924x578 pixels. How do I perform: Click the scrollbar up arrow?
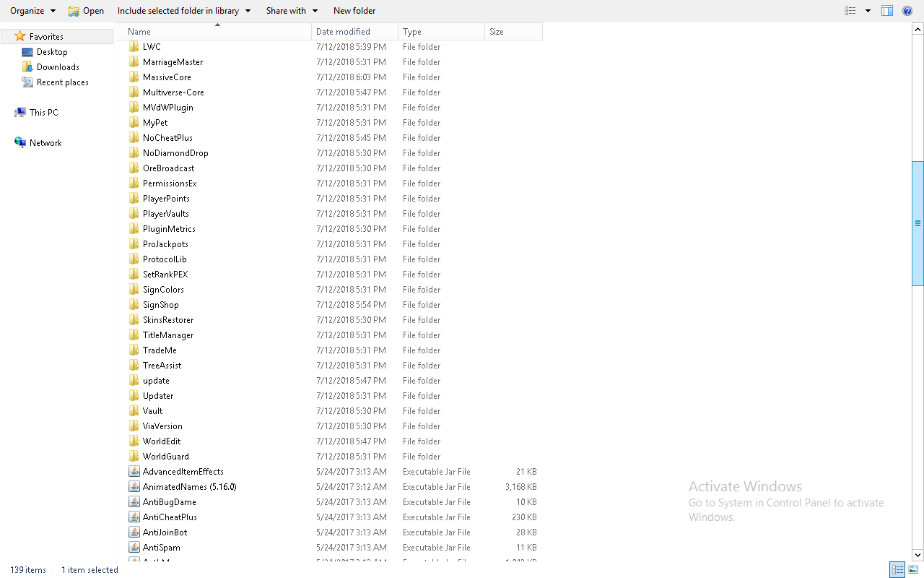(x=918, y=30)
